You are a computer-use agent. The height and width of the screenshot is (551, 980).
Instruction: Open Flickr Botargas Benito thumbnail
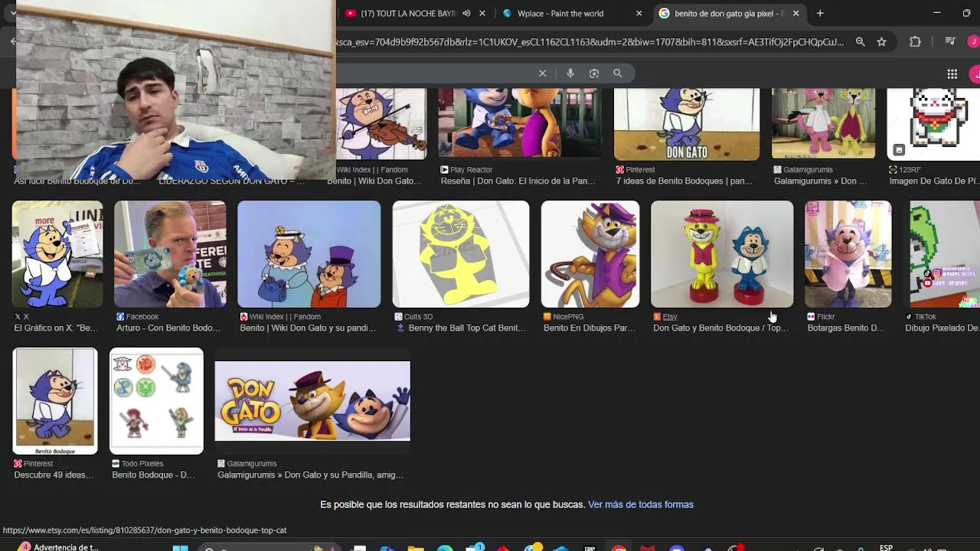click(x=848, y=254)
